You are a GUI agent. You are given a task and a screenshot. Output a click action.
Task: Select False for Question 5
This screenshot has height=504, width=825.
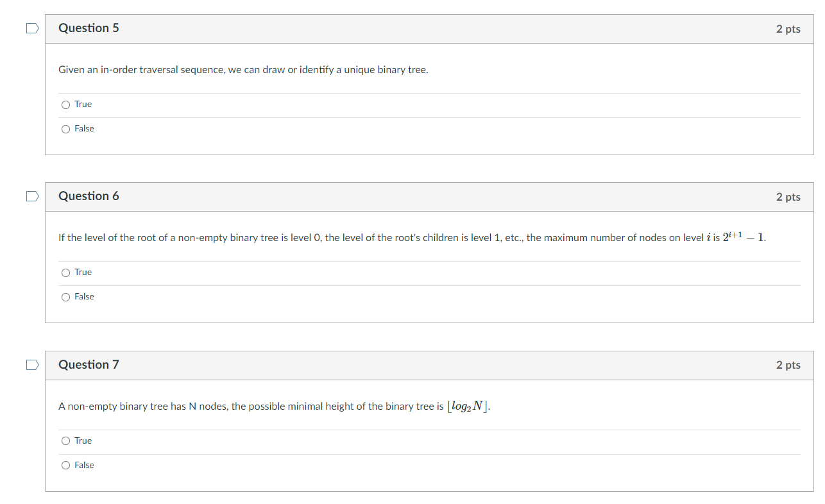pos(65,128)
